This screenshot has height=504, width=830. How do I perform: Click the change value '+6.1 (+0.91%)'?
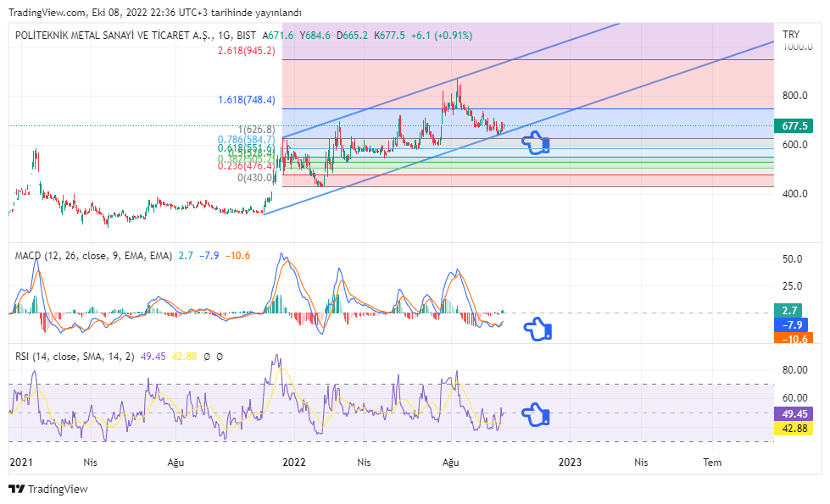[442, 36]
